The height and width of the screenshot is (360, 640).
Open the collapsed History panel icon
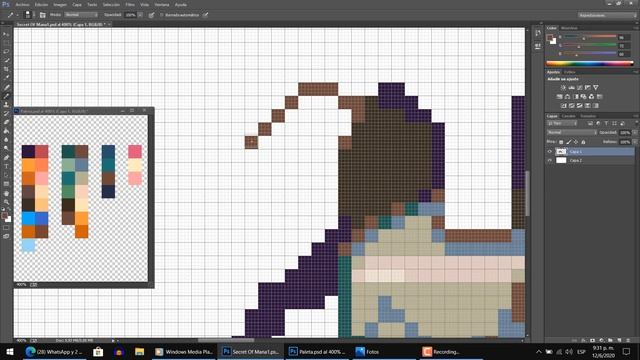coord(538,33)
